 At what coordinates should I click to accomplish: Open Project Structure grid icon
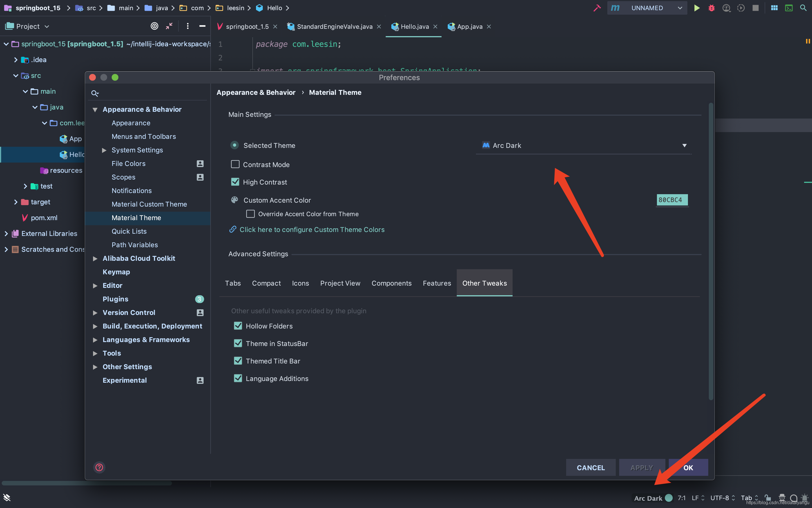click(x=774, y=8)
